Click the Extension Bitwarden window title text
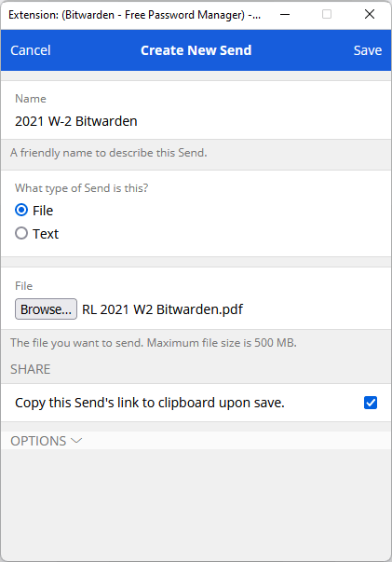 [x=134, y=15]
